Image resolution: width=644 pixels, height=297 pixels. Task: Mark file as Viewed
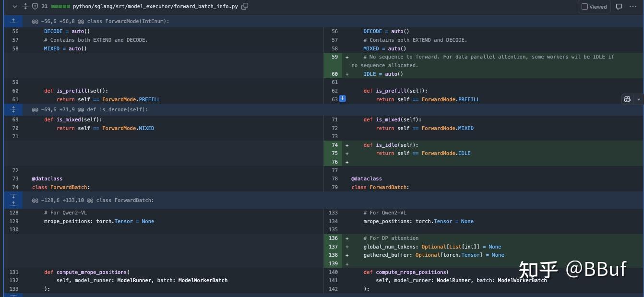click(594, 7)
